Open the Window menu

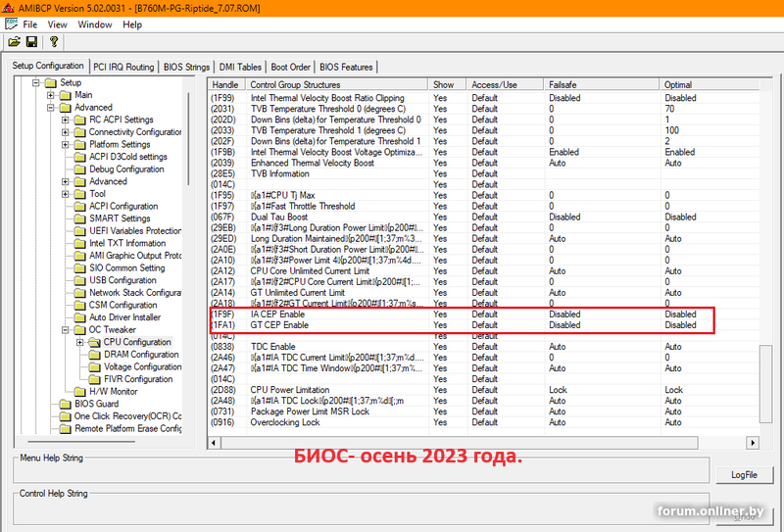[x=95, y=24]
